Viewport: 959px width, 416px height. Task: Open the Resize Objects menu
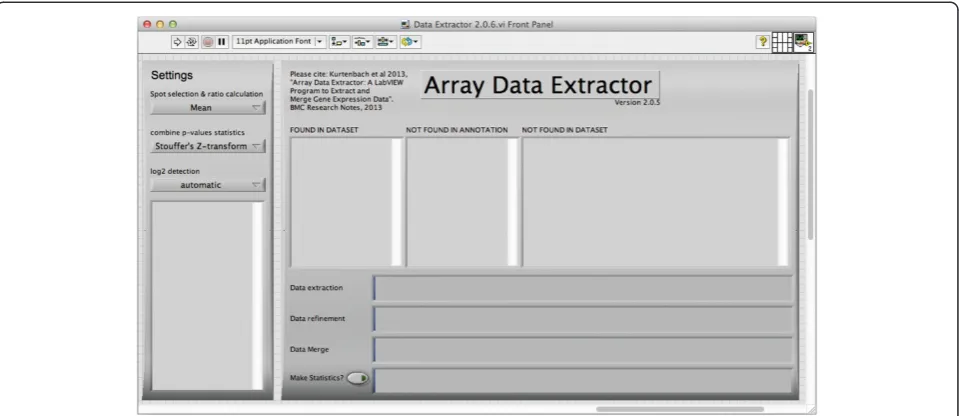(386, 42)
